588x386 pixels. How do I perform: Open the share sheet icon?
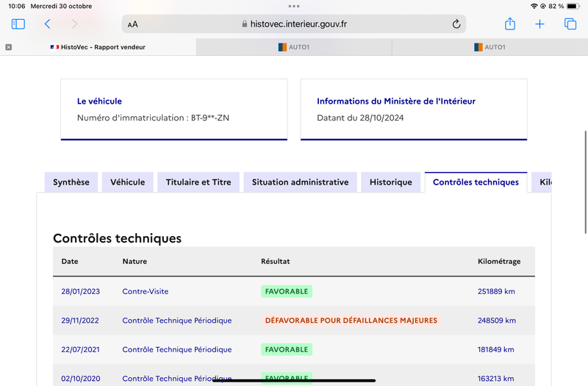[510, 24]
